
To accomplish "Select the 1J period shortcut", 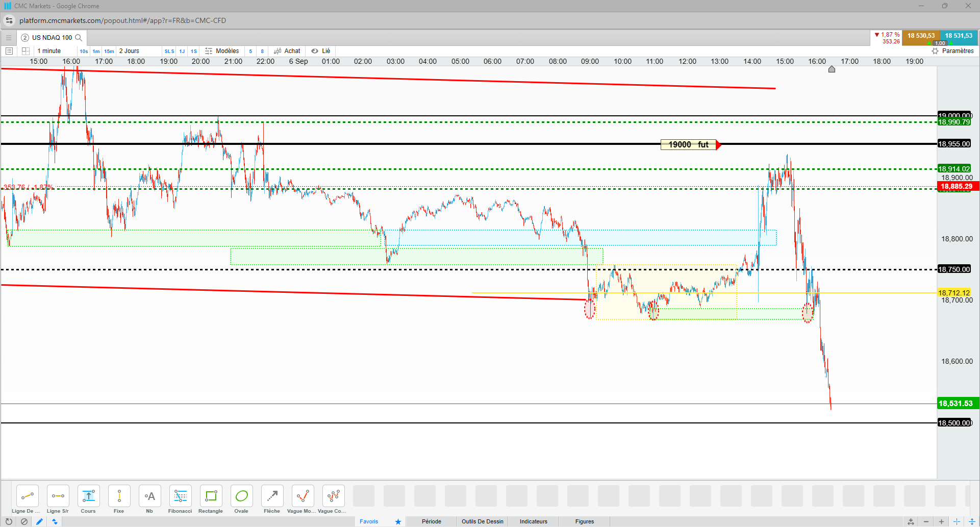I will point(182,51).
